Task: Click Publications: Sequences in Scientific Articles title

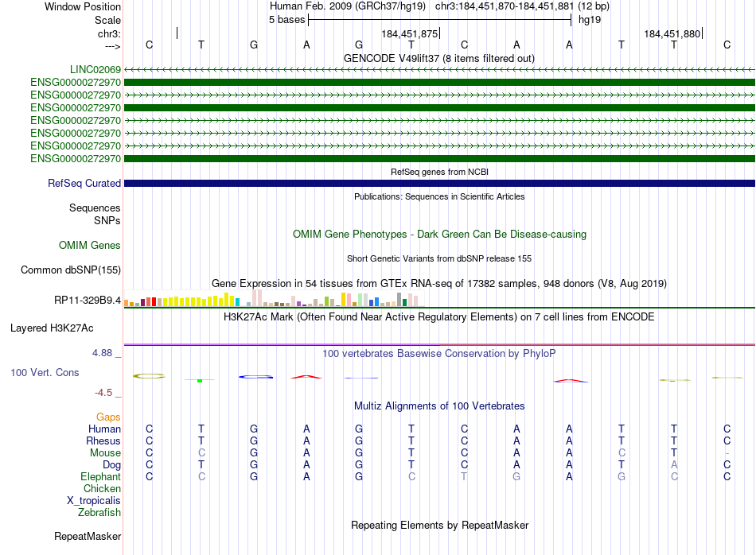Action: (x=439, y=196)
